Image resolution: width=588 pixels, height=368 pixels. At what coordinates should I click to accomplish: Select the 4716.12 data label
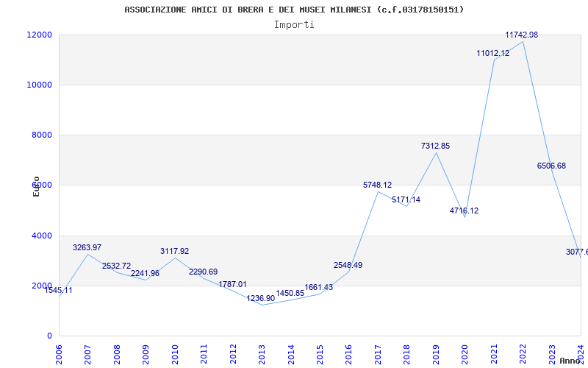click(465, 210)
